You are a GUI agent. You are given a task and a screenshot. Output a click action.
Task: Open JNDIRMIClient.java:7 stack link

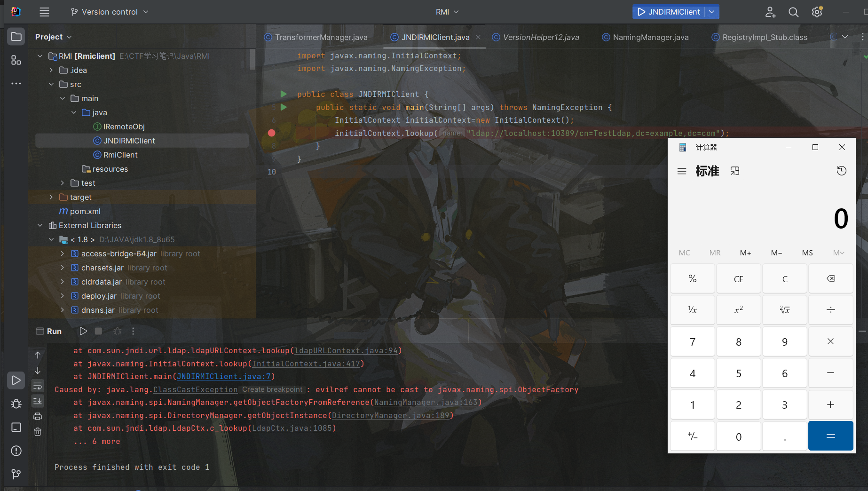point(224,376)
